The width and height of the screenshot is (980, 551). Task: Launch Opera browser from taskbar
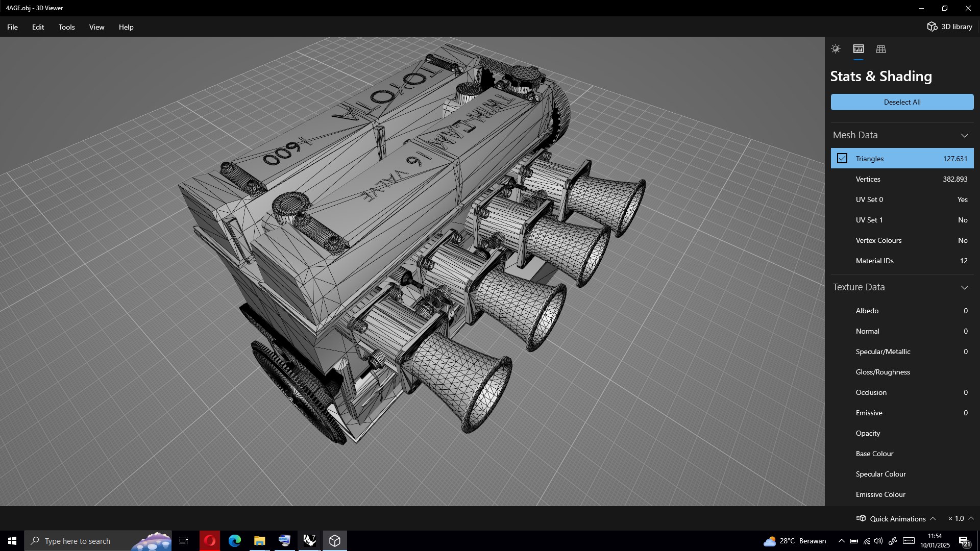tap(210, 541)
